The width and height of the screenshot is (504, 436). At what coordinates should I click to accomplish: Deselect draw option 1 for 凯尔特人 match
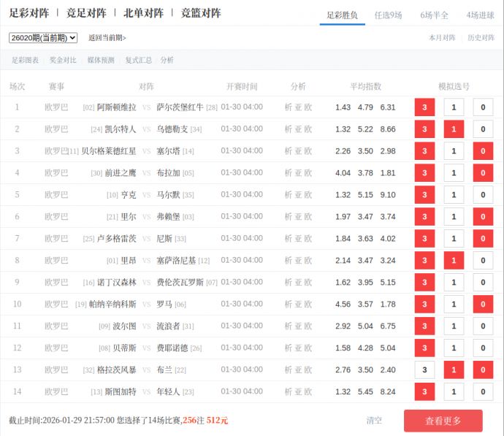pyautogui.click(x=454, y=129)
